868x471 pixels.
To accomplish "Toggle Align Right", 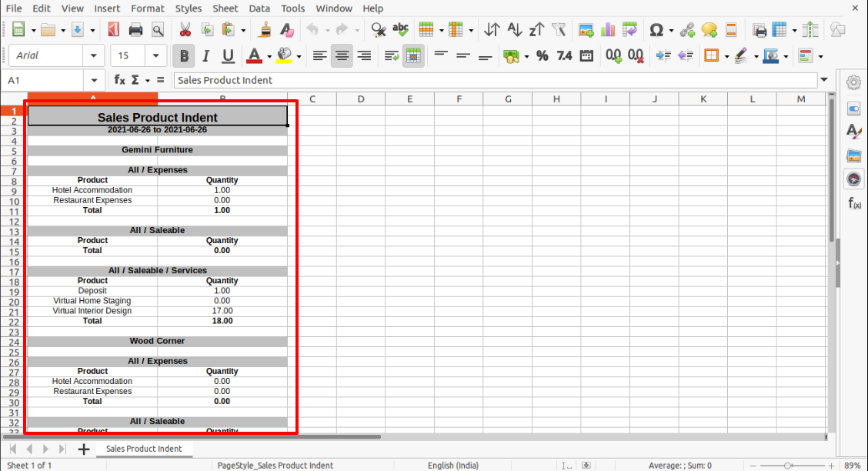I will click(364, 55).
